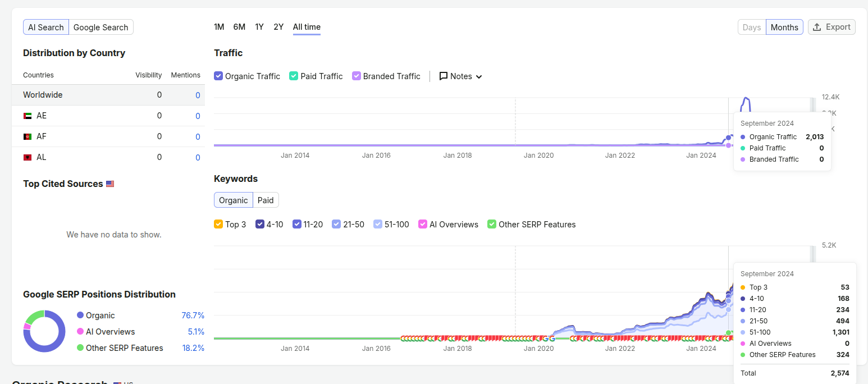Toggle the Organic Traffic checkbox
The image size is (868, 384).
click(x=218, y=76)
